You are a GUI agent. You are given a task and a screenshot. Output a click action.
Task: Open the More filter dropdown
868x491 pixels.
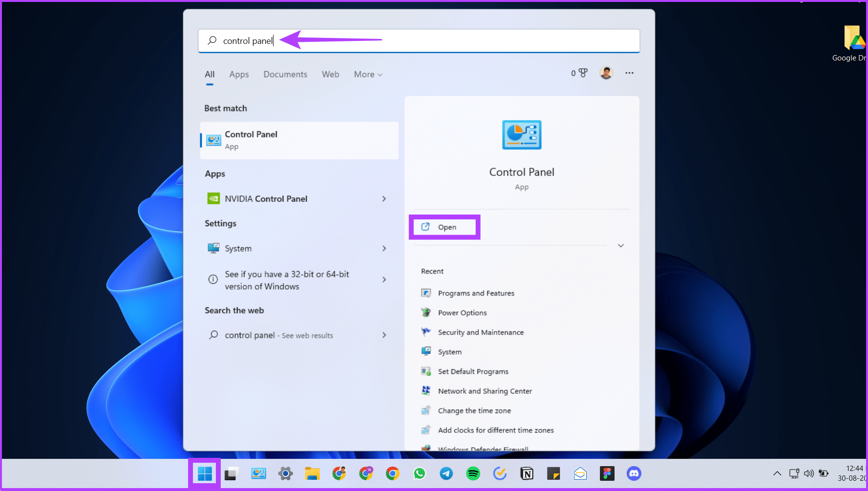pyautogui.click(x=367, y=74)
